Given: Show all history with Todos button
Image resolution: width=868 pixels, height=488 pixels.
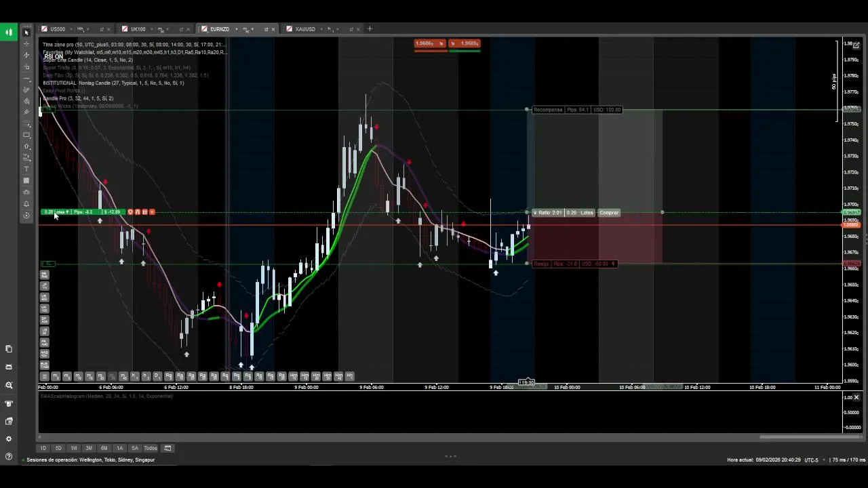Looking at the screenshot, I should pyautogui.click(x=151, y=448).
